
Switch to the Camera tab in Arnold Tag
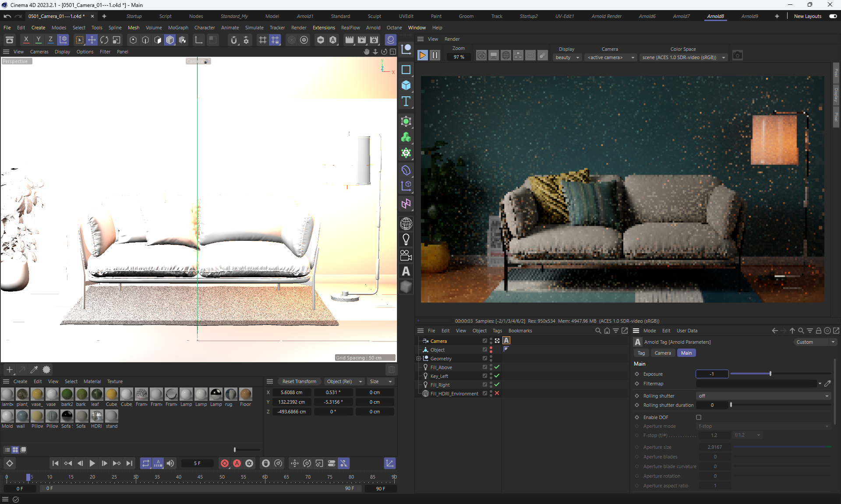click(x=662, y=353)
